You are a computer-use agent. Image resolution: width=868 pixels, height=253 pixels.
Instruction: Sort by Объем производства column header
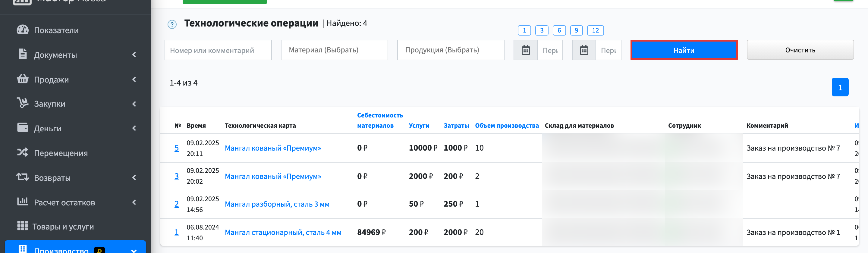(x=507, y=125)
